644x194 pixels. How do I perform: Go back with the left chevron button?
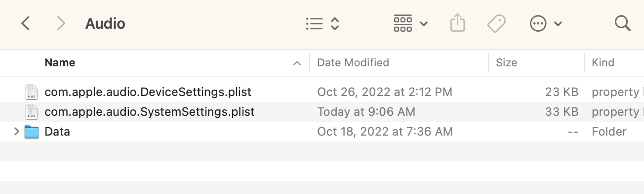(26, 23)
